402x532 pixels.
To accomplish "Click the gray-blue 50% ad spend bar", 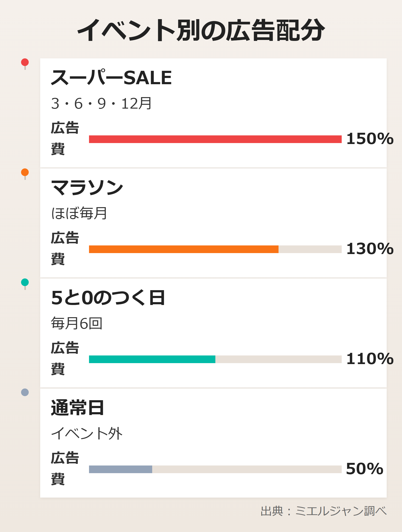I will click(x=120, y=469).
